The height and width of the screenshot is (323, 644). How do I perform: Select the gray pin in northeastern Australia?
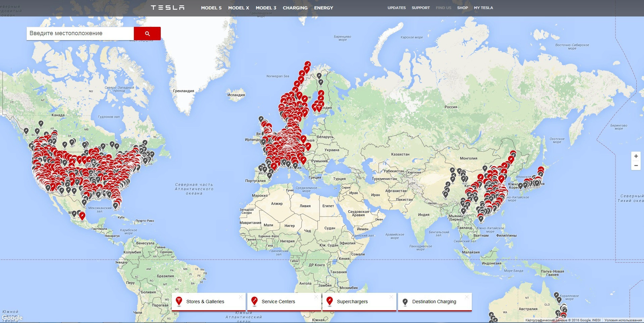pyautogui.click(x=556, y=295)
